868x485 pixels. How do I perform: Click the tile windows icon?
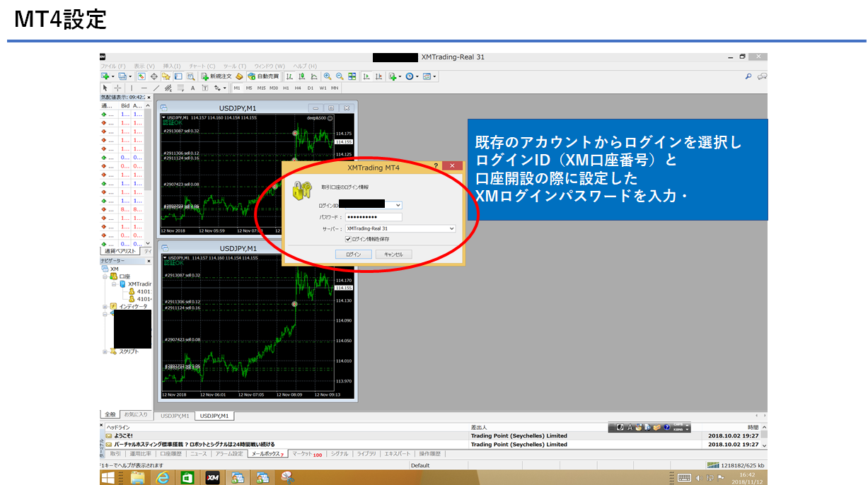352,76
